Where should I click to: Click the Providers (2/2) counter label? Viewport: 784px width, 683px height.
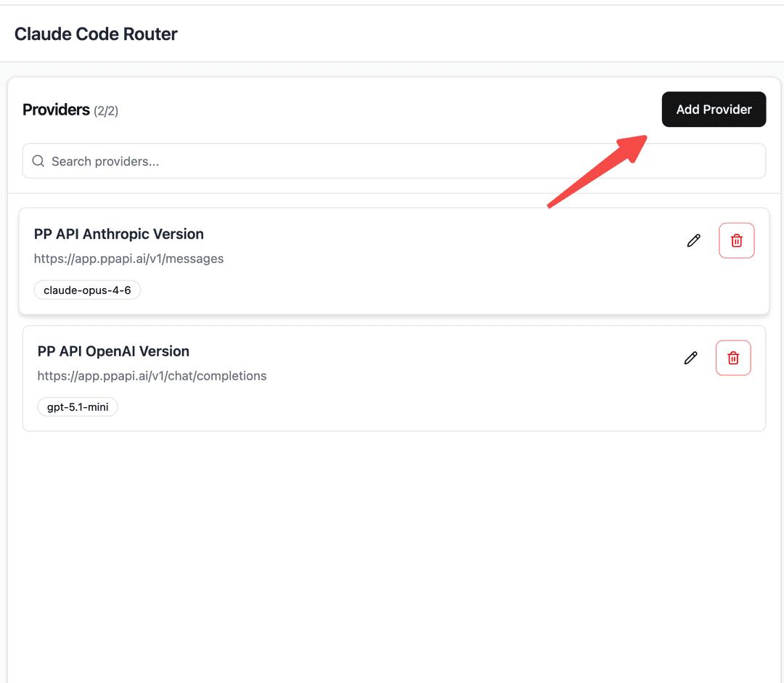tap(70, 110)
